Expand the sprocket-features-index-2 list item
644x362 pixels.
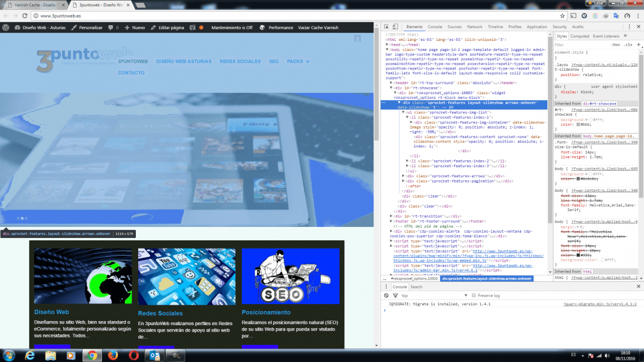point(407,161)
